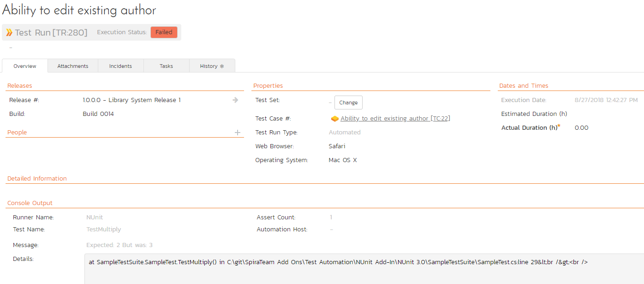This screenshot has height=284, width=644.
Task: Switch to the Attachments tab
Action: click(73, 66)
